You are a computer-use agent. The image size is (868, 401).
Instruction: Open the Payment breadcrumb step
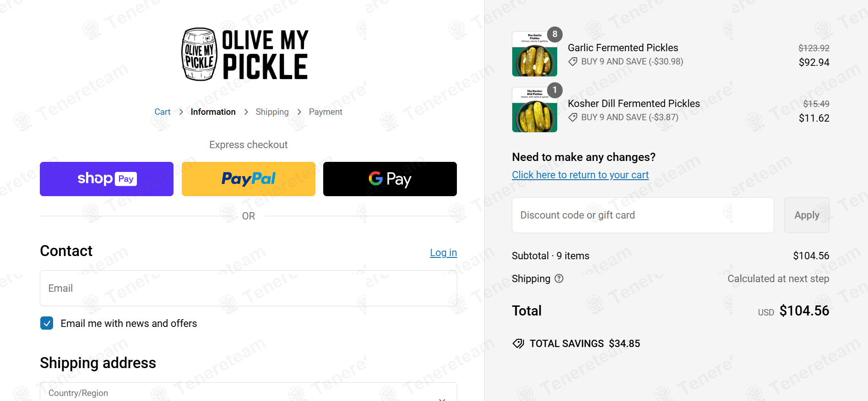325,112
